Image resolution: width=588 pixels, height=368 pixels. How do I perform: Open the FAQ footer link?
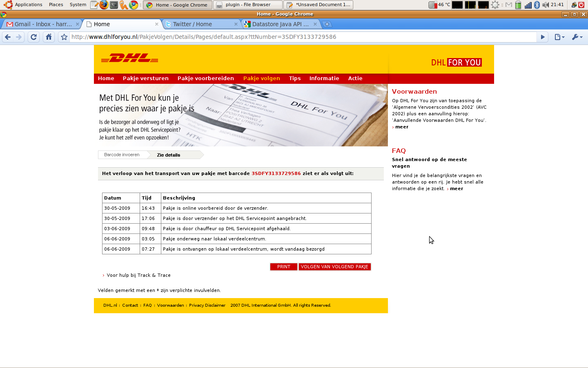pyautogui.click(x=147, y=305)
